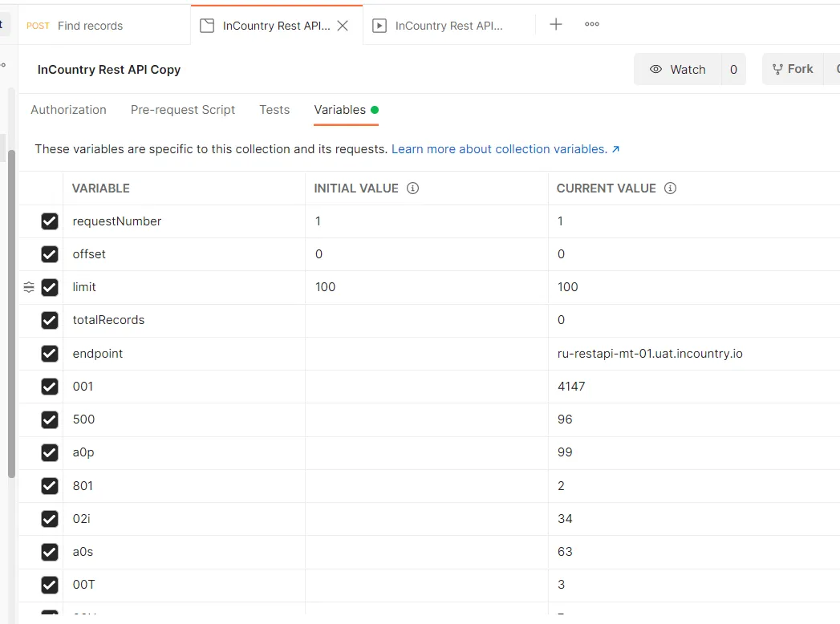
Task: Click the external link arrow after collection variables link
Action: click(614, 148)
